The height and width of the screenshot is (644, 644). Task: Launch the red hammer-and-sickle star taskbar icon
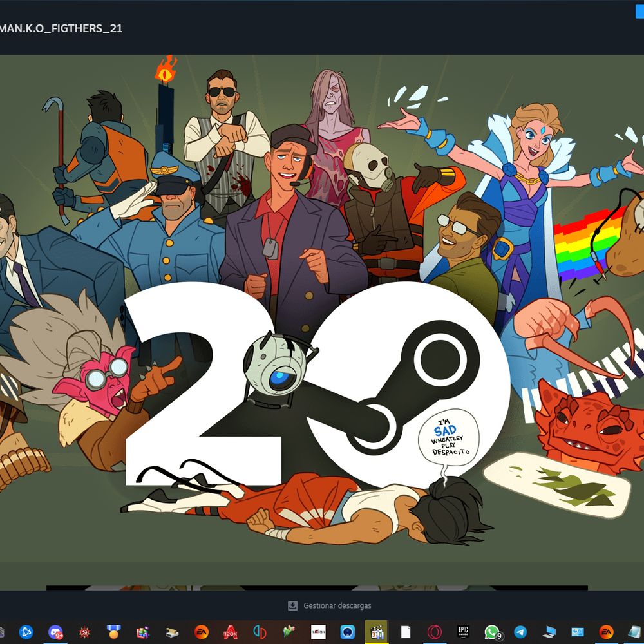click(84, 632)
